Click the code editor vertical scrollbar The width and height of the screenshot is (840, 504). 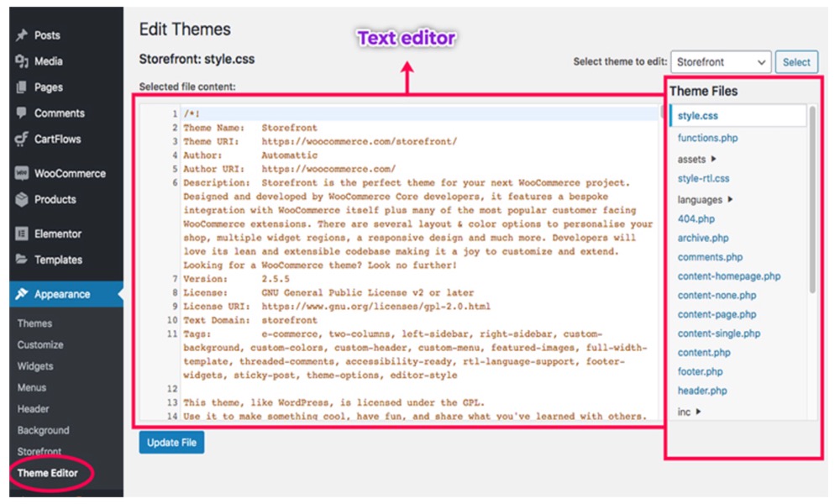(662, 112)
